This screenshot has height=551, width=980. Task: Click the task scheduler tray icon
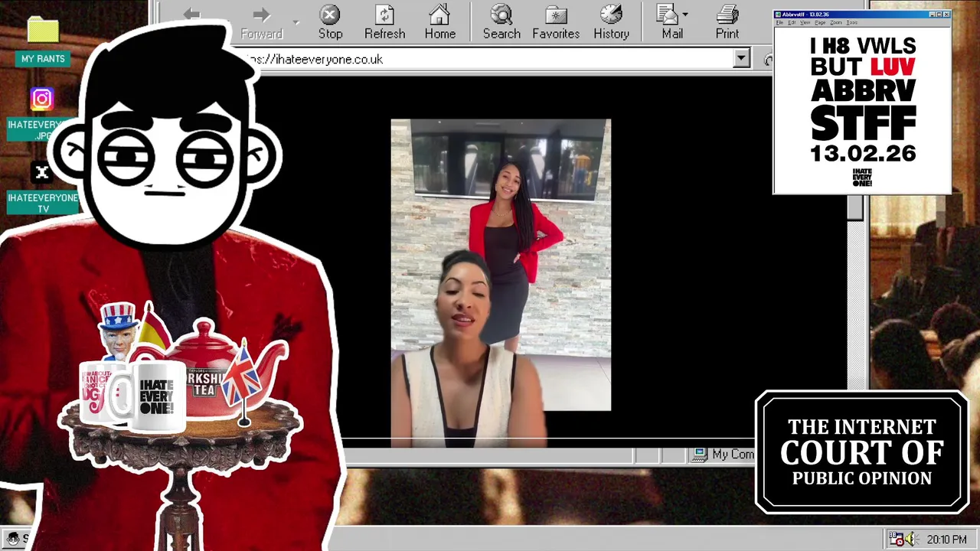(896, 540)
